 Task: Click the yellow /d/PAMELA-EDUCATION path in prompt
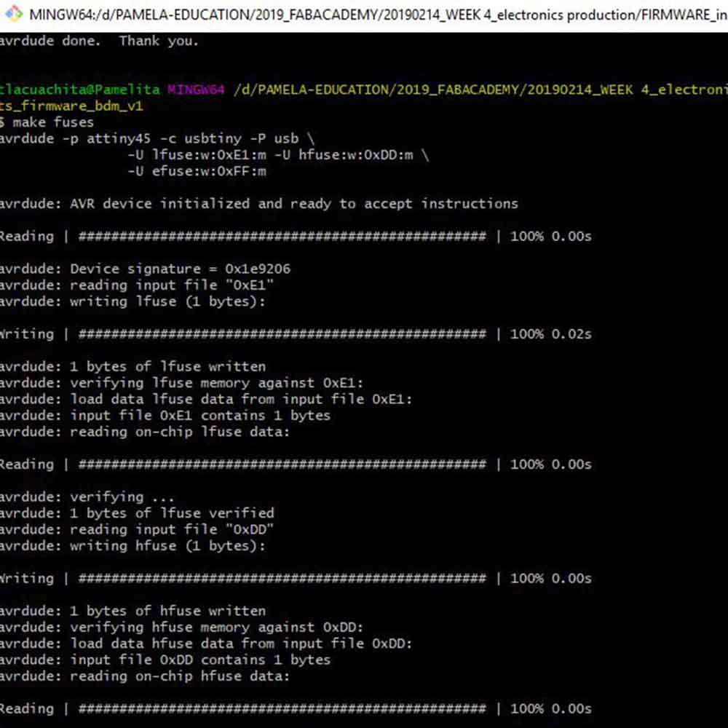pos(480,90)
